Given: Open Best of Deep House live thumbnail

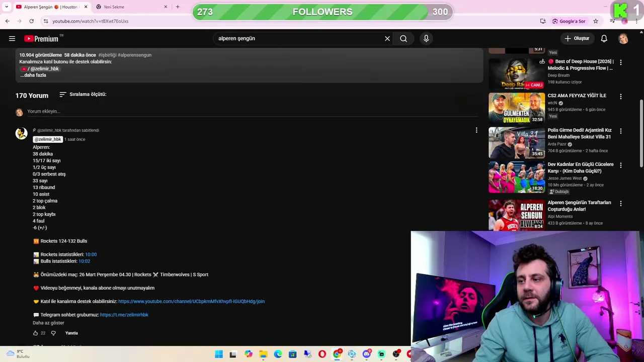Looking at the screenshot, I should point(517,73).
